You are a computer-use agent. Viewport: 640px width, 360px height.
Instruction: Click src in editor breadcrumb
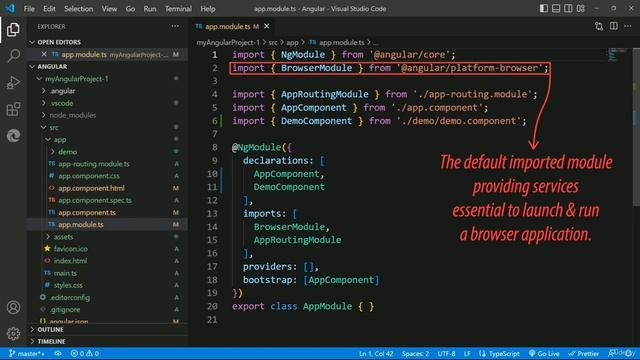point(273,42)
